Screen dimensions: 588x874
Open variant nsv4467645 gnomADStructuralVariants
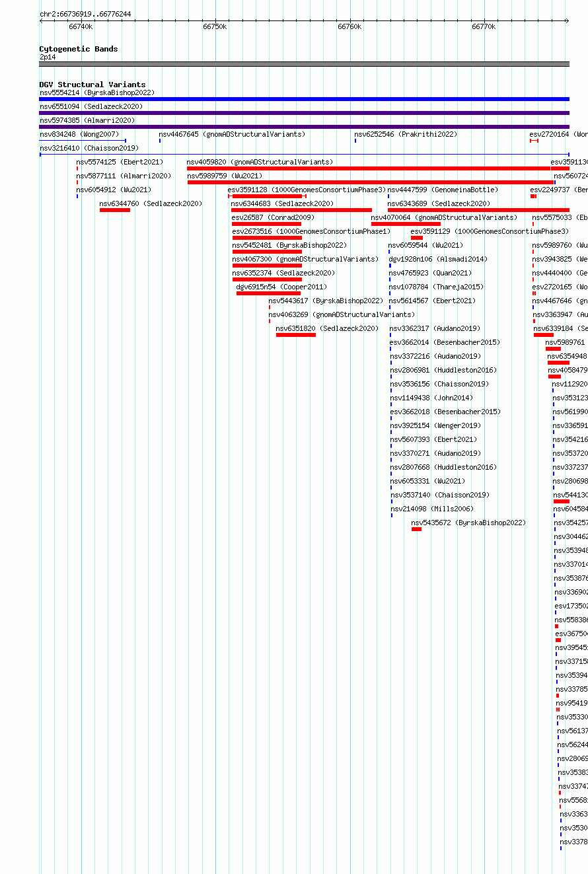[x=232, y=134]
